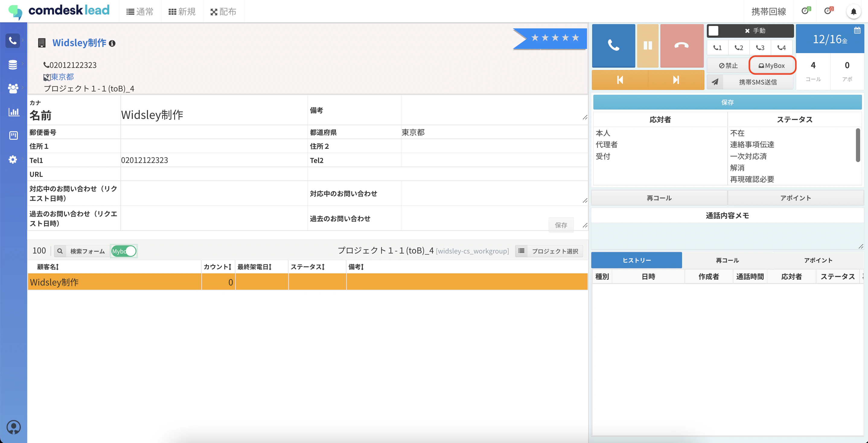Image resolution: width=868 pixels, height=443 pixels.
Task: Select phone line 3
Action: pos(760,48)
